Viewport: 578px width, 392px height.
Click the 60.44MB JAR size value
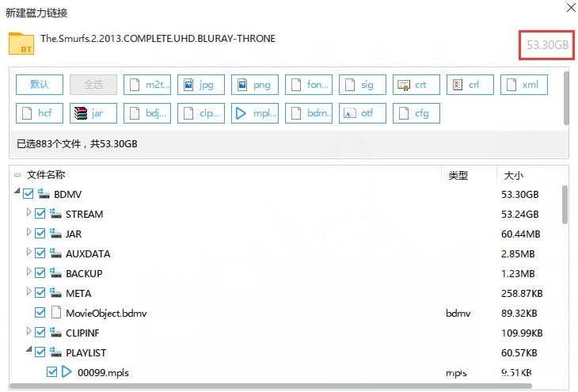[x=520, y=234]
